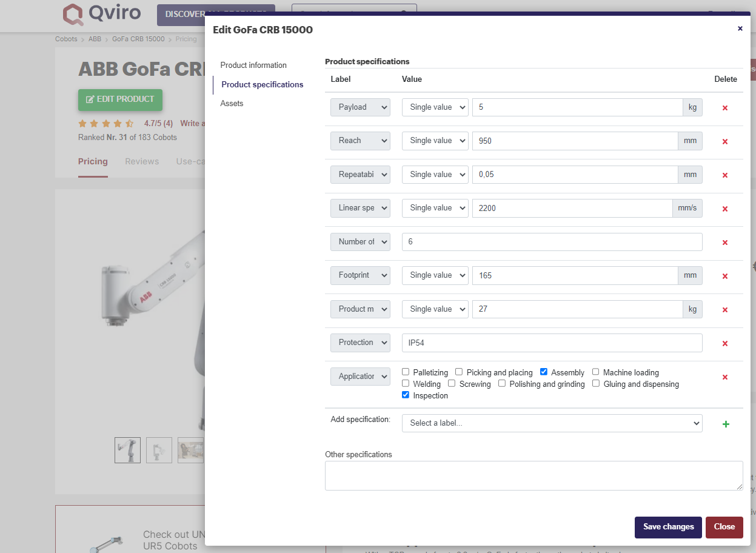Screen dimensions: 756x553
Task: Open Single value dropdown for Payload
Action: pyautogui.click(x=435, y=107)
